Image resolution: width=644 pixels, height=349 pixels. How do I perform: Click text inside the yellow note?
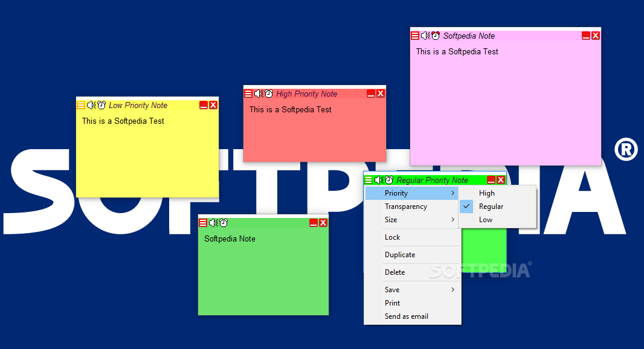(x=123, y=121)
